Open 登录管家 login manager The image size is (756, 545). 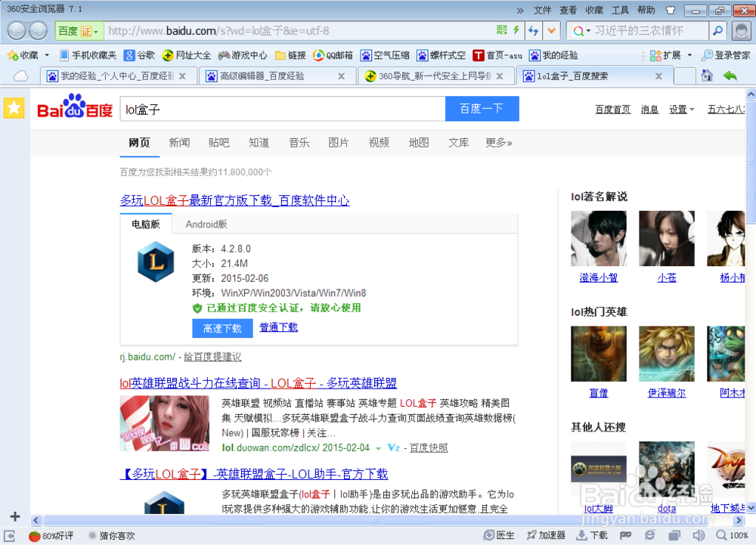726,55
